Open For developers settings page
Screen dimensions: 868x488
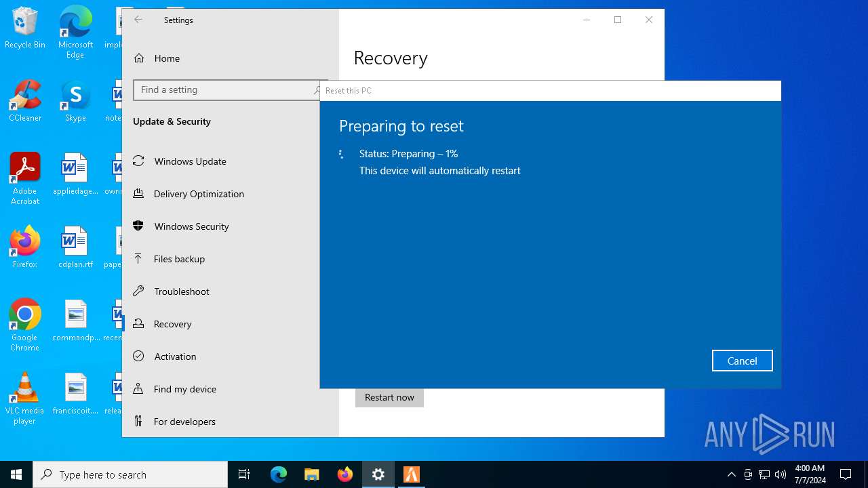[231, 422]
